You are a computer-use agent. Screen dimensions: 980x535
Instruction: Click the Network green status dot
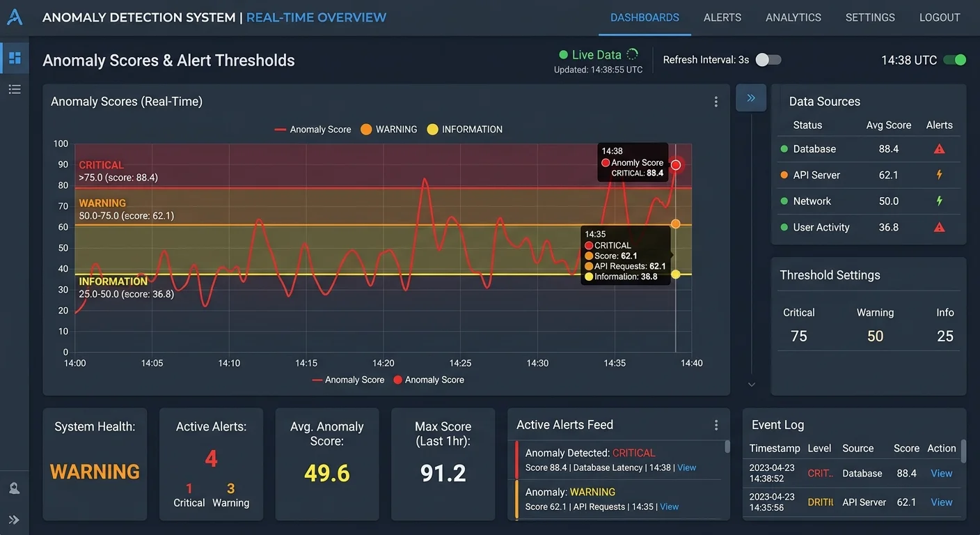point(784,201)
